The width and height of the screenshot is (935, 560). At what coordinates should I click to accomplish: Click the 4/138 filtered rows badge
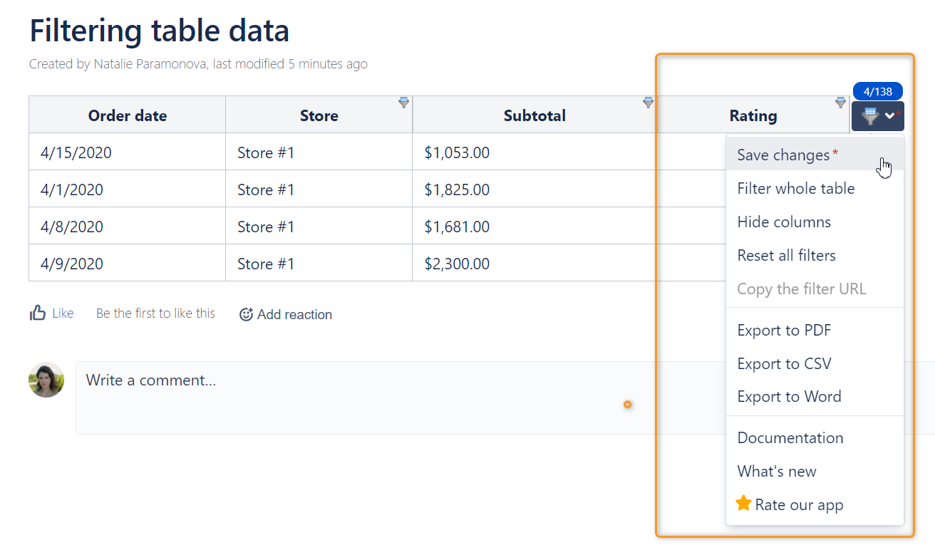877,91
